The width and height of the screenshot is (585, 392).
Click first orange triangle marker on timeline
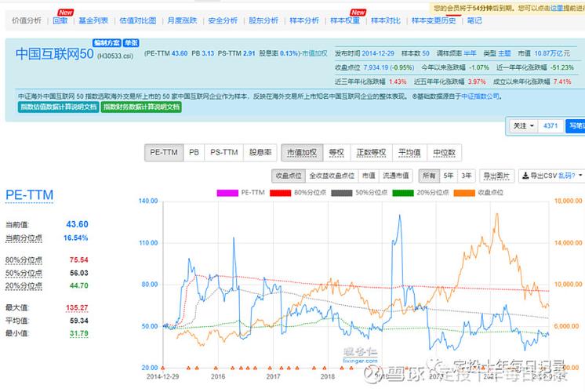[x=167, y=366]
